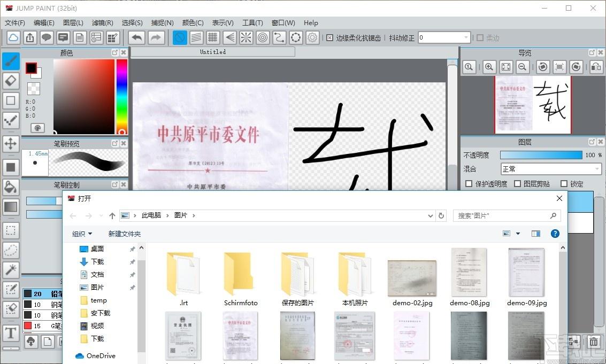Open the 文件(F) menu

[14, 23]
